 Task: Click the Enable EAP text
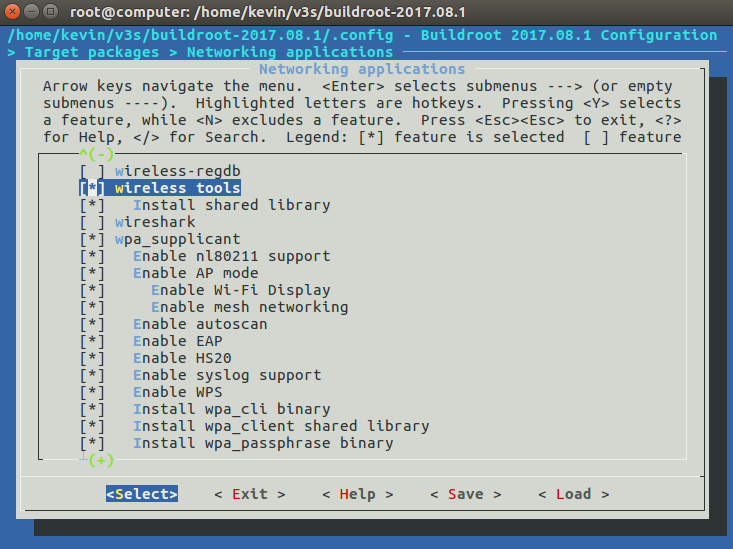click(x=178, y=341)
